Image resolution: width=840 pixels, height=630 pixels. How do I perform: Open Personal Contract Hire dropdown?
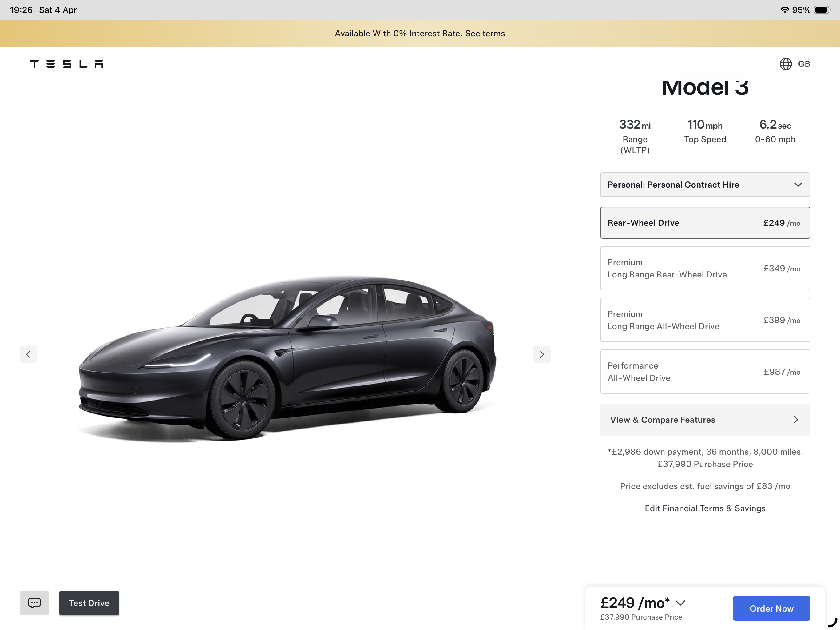(x=705, y=185)
